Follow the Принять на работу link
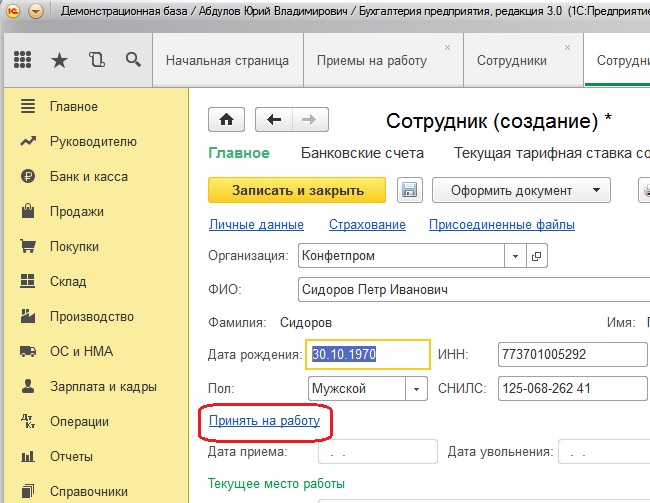The image size is (650, 503). pos(264,421)
